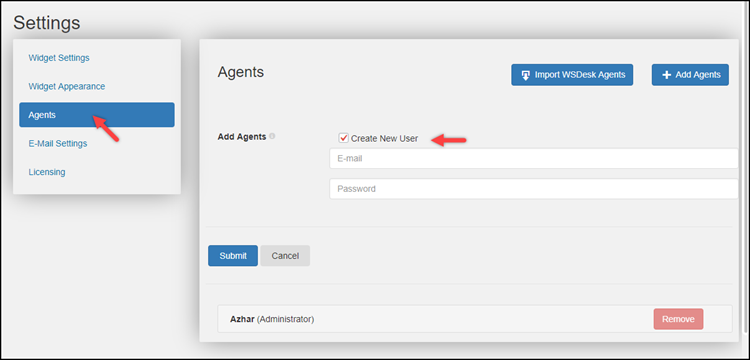Click the plus icon on Add Agents
This screenshot has height=360, width=750.
666,75
